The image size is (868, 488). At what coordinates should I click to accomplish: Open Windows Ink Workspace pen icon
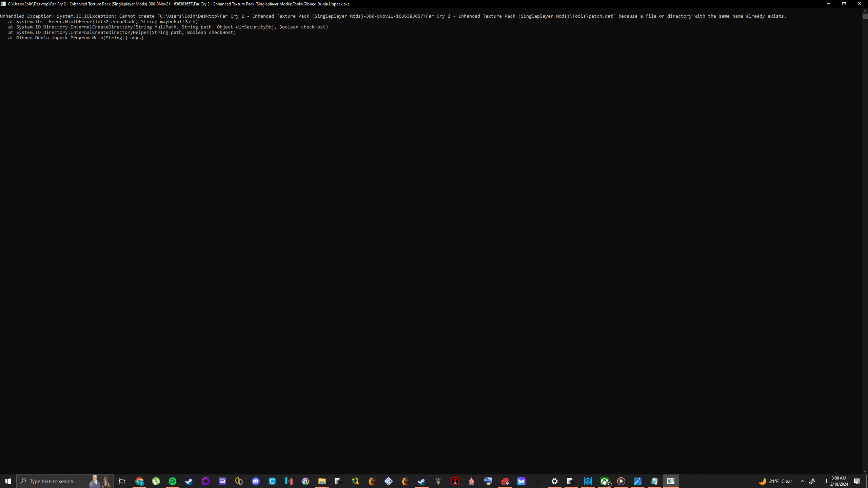click(812, 481)
